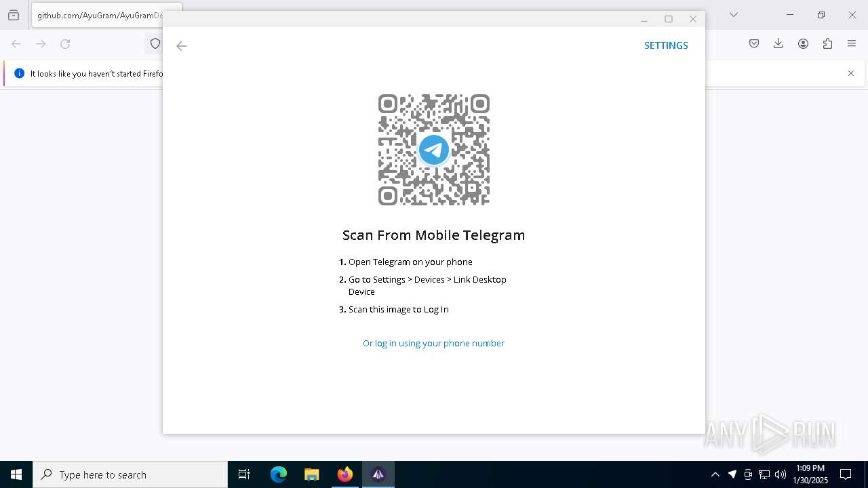Open the clock showing 1:09 PM

[810, 474]
